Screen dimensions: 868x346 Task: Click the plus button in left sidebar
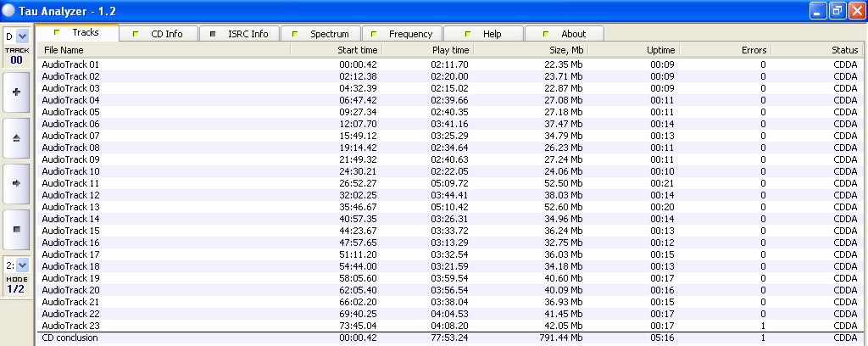pos(17,92)
